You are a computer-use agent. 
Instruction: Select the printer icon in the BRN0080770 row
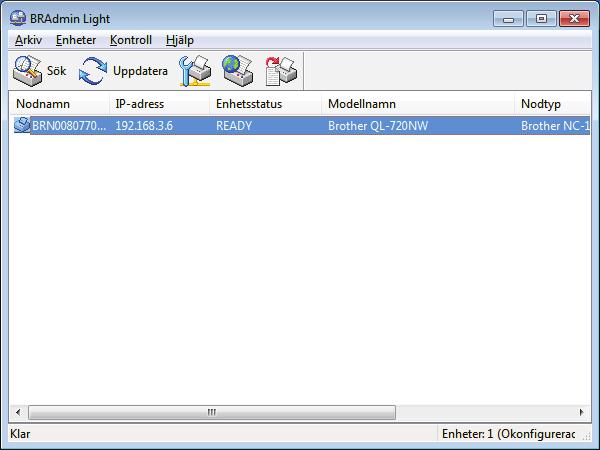pos(22,125)
